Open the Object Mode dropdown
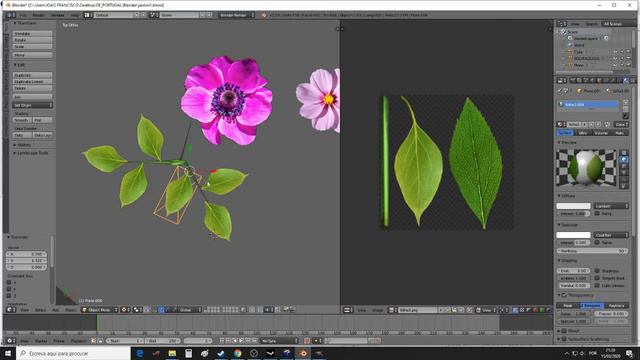This screenshot has width=640, height=360. pyautogui.click(x=100, y=310)
